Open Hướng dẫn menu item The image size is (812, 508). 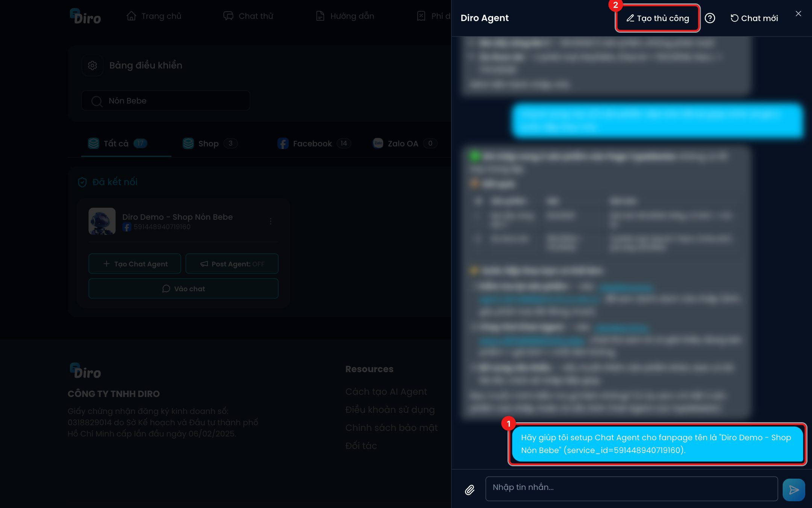(345, 16)
